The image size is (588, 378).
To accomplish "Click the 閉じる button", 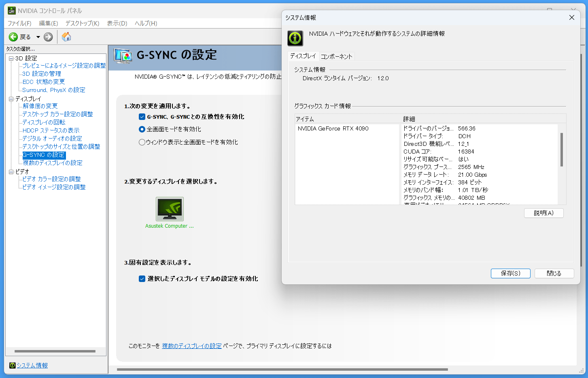I will coord(554,273).
